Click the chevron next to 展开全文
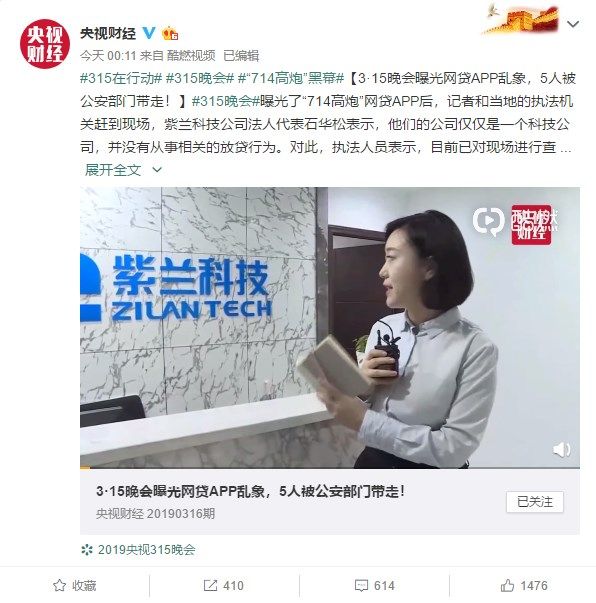Viewport: 596px width, 603px height. [x=157, y=170]
